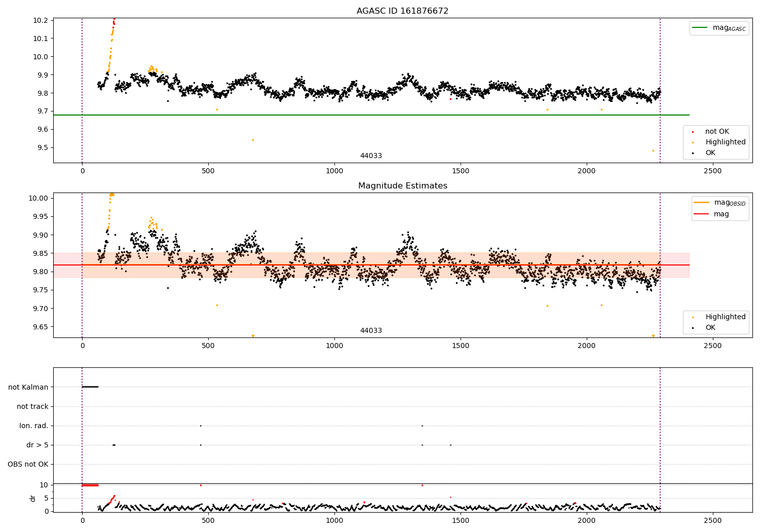Viewport: 760px width, 532px height.
Task: Click the red mag legend line sample
Action: (x=701, y=214)
